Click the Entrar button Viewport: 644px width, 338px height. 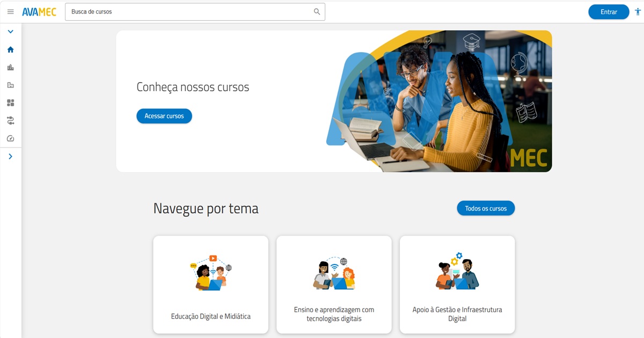pos(609,12)
